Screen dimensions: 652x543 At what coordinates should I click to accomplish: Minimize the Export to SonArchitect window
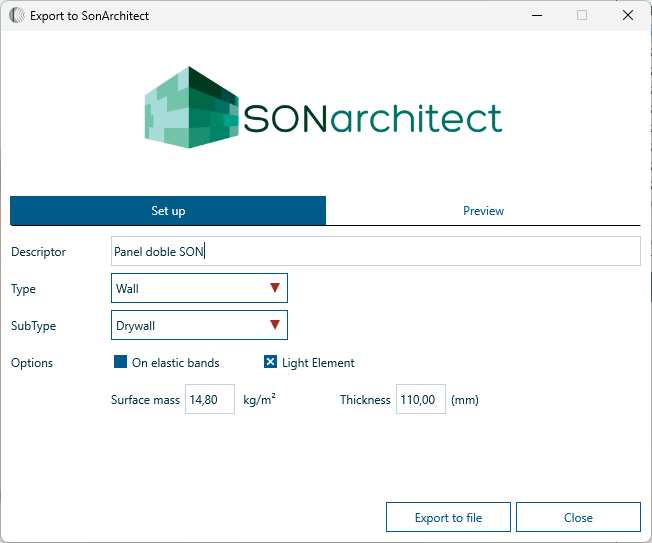click(536, 16)
